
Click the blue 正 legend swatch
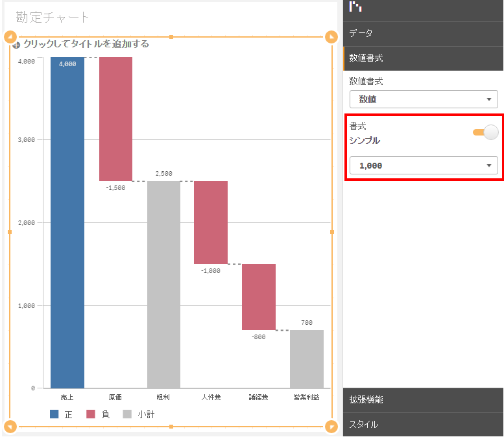click(x=54, y=414)
